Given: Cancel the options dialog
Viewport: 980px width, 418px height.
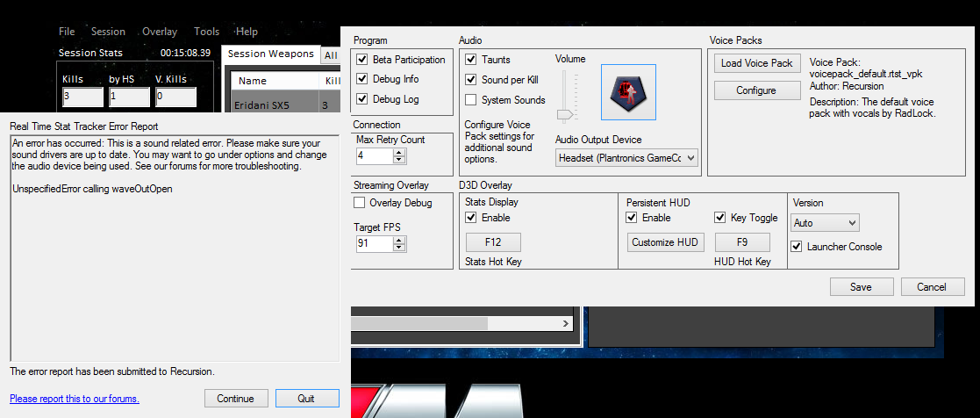Looking at the screenshot, I should coord(932,287).
